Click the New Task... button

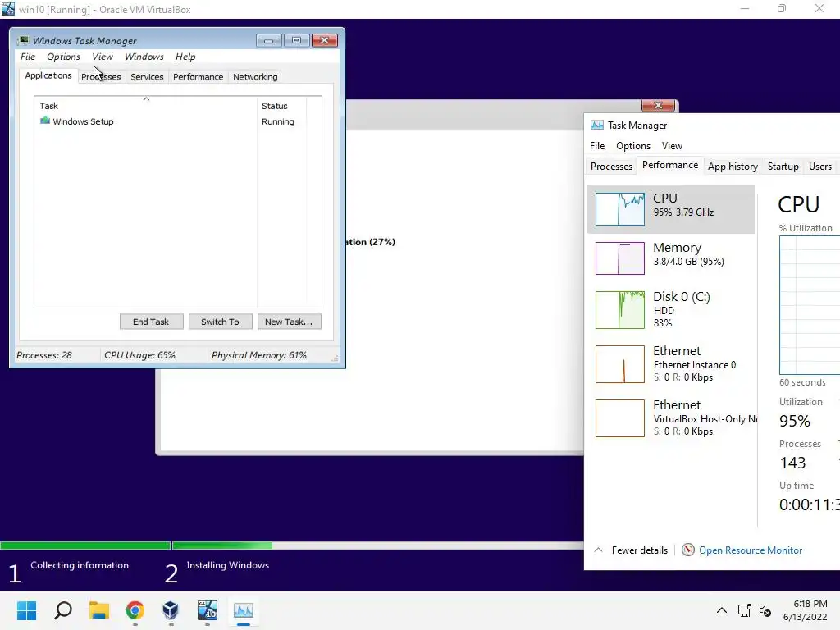289,322
